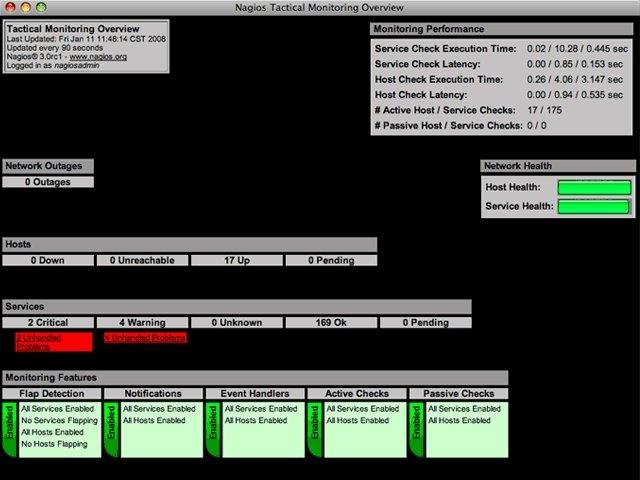Show the 4 Warning services
Image resolution: width=640 pixels, height=480 pixels.
pyautogui.click(x=142, y=322)
